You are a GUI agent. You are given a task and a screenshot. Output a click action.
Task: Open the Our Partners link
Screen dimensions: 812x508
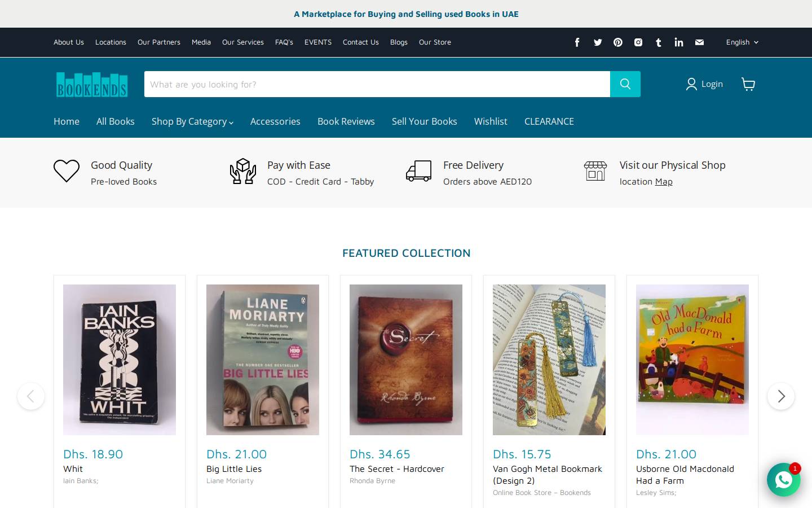[x=159, y=42]
